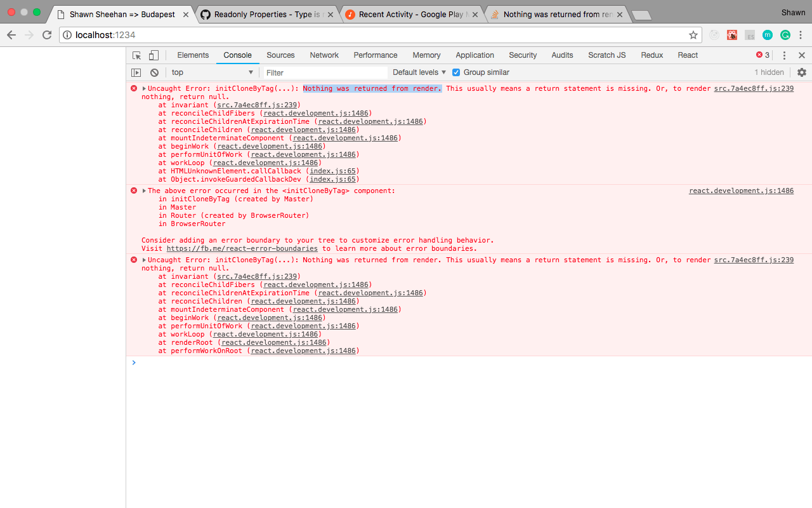
Task: Toggle the Group similar checkbox
Action: point(456,72)
